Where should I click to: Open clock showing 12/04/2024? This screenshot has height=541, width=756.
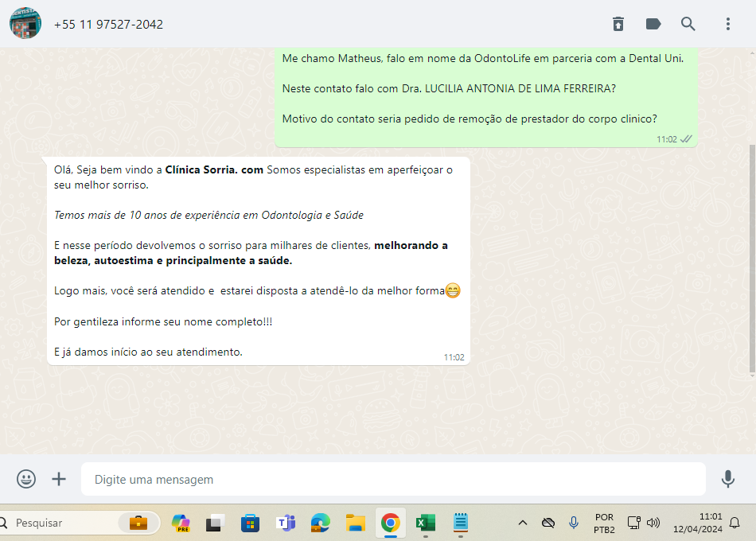click(x=698, y=523)
